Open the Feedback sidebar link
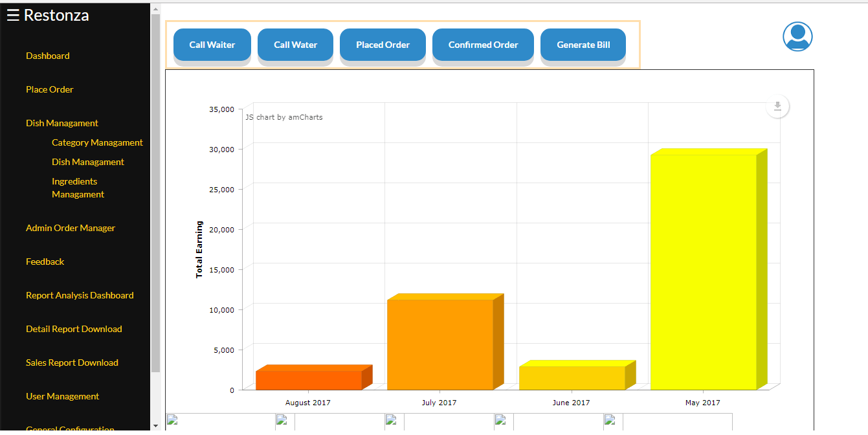 [x=45, y=262]
